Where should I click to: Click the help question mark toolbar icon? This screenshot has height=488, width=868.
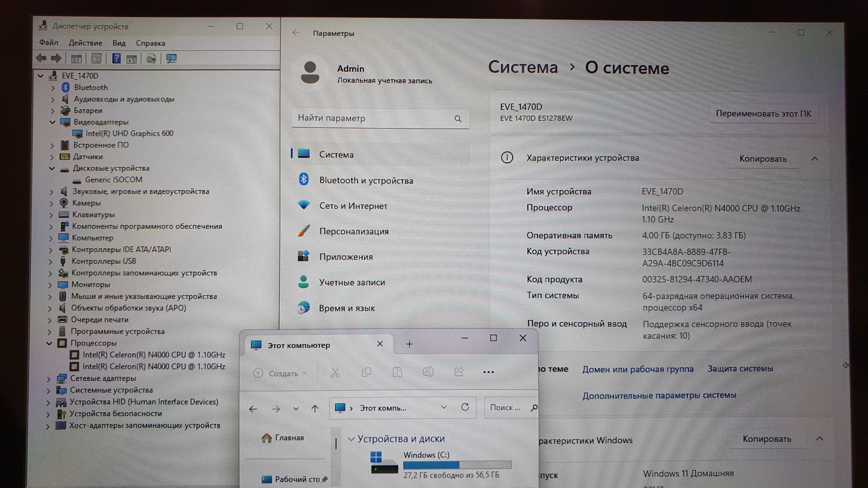point(116,58)
